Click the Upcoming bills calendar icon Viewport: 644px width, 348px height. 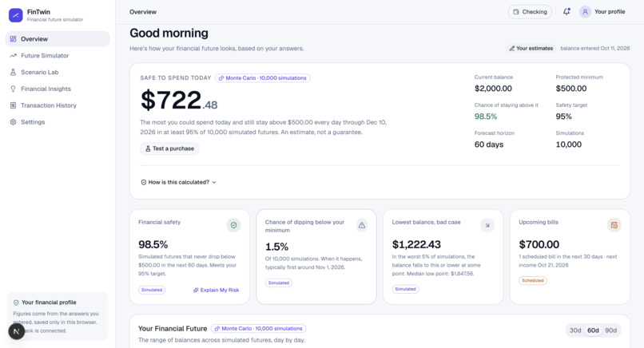[x=614, y=225]
